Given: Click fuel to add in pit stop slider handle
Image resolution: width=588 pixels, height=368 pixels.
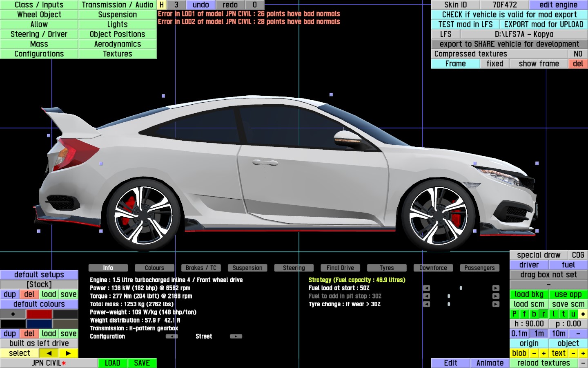Looking at the screenshot, I should 449,296.
